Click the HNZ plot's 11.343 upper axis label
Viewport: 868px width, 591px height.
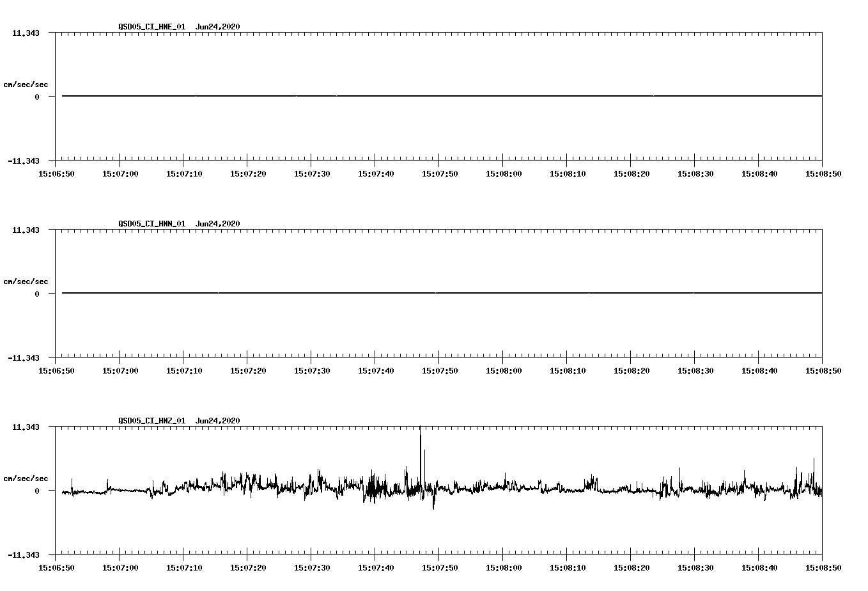25,427
